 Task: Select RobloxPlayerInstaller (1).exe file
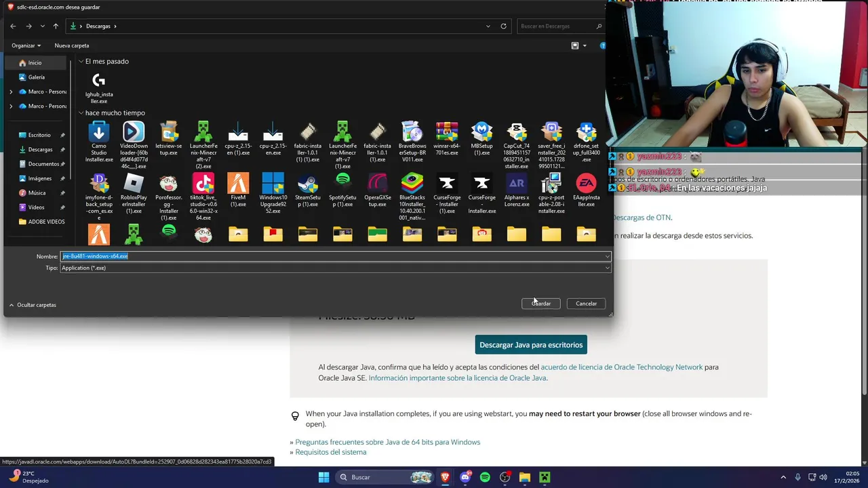coord(134,194)
